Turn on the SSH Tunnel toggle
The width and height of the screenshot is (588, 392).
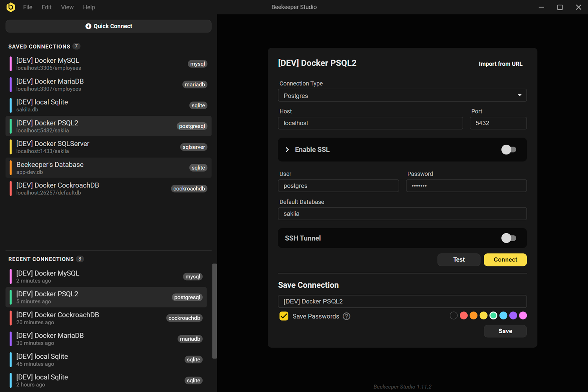(508, 238)
